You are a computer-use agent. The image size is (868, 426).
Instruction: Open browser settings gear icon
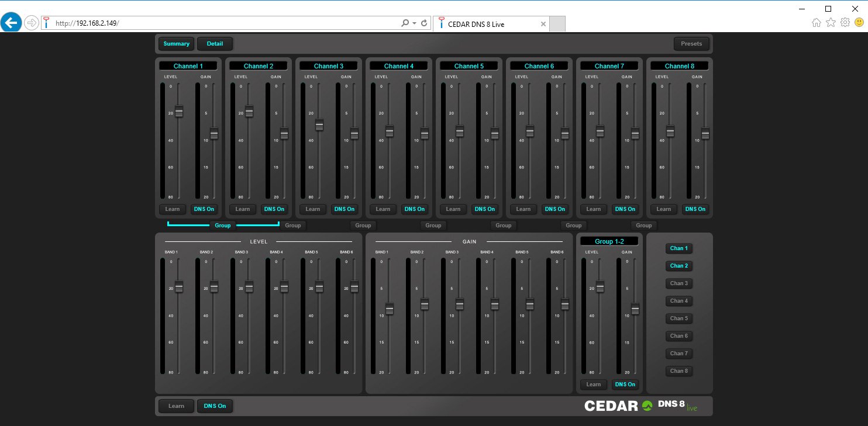pos(845,23)
